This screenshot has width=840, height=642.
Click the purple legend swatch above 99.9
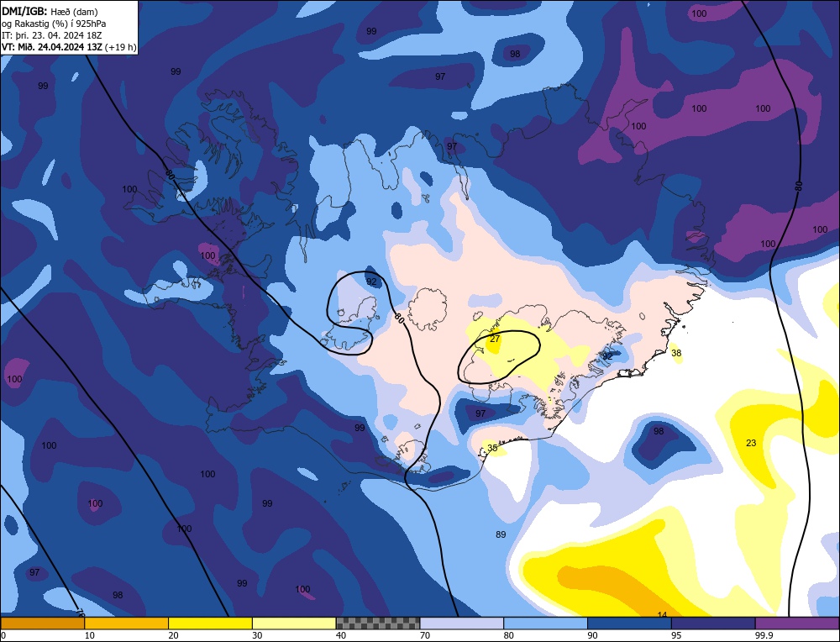click(x=797, y=624)
